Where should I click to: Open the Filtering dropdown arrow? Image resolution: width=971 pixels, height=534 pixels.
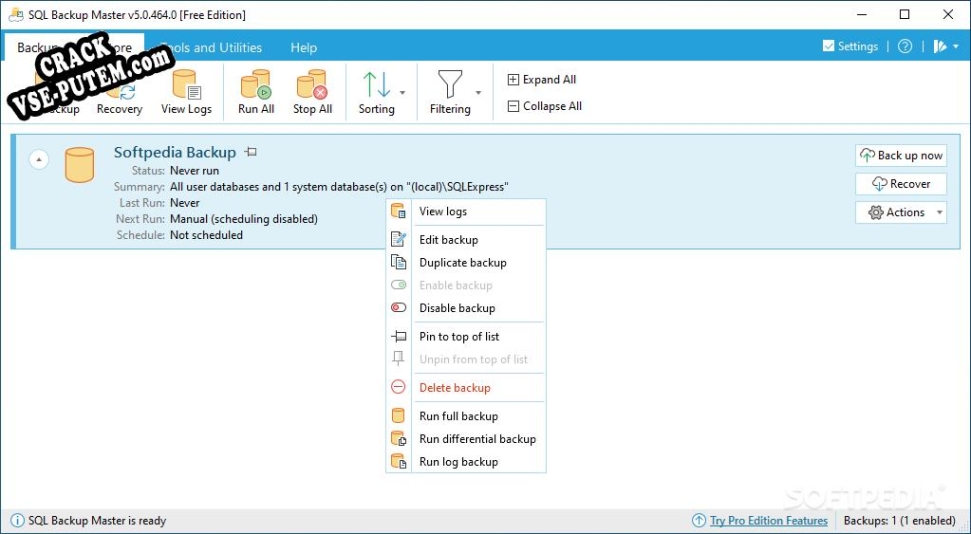478,93
